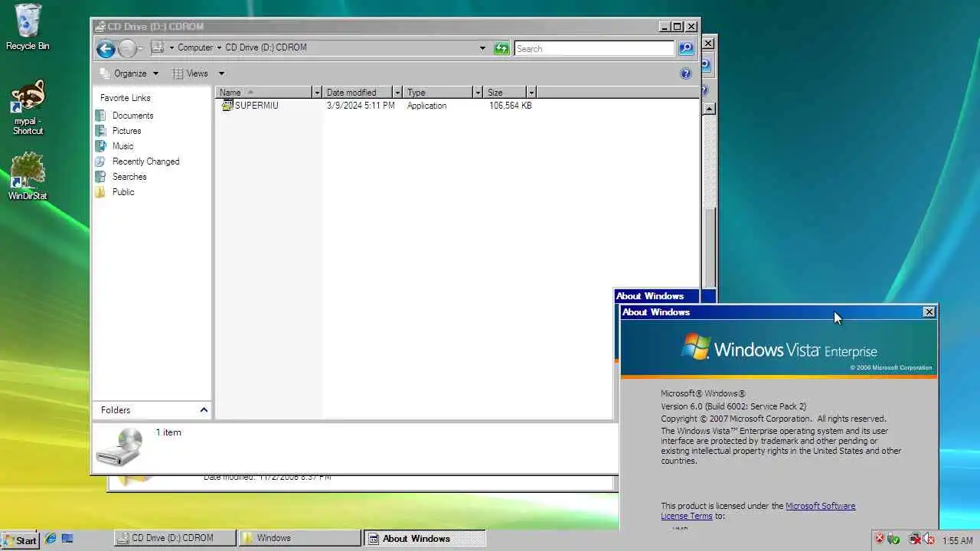
Task: Sort by Name column header
Action: (x=264, y=93)
